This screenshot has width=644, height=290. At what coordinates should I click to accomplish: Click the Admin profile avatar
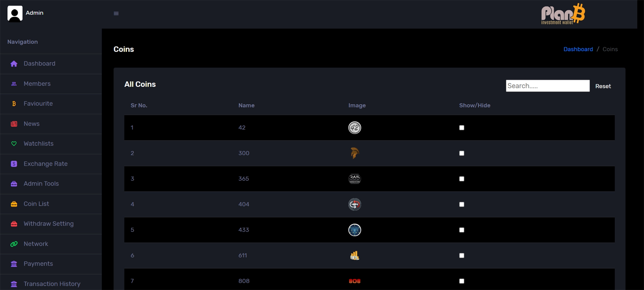click(15, 14)
